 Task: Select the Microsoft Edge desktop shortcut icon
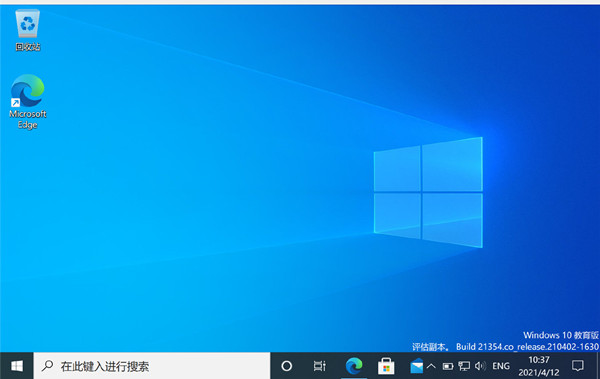tap(28, 91)
